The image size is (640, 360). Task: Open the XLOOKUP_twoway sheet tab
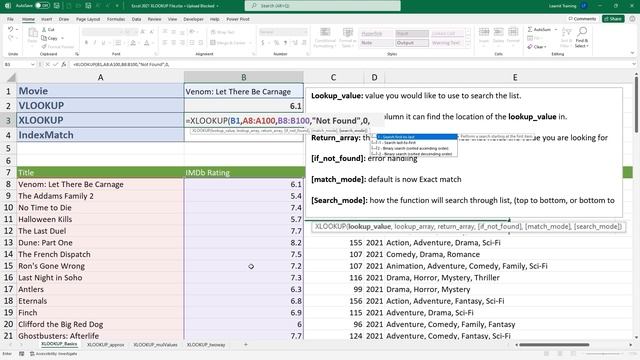[206, 344]
